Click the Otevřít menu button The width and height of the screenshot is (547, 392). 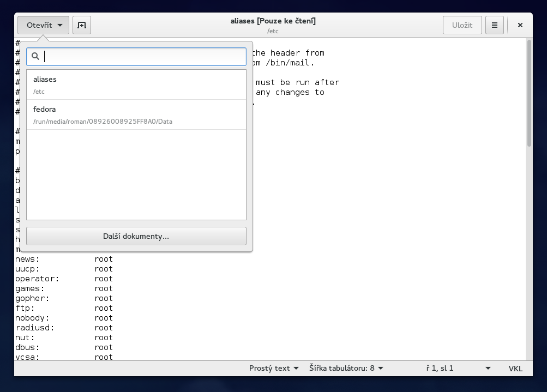(x=38, y=25)
